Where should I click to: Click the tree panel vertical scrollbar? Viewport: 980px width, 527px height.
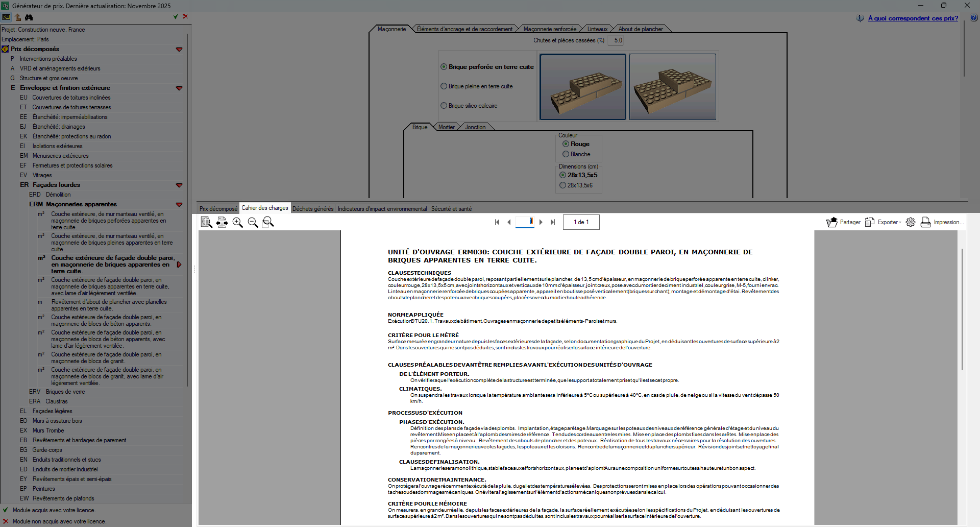click(188, 209)
